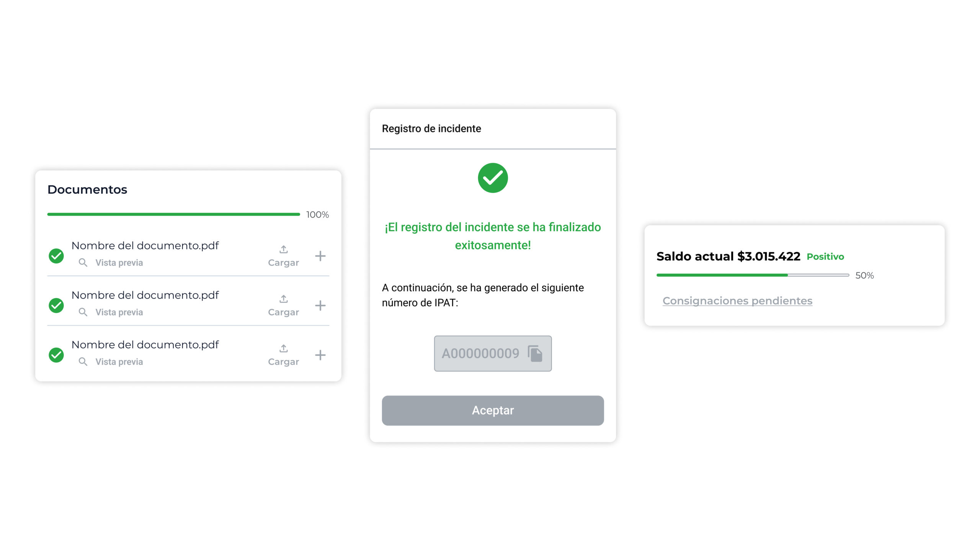Click the upload icon for the first document
980x551 pixels.
(283, 250)
